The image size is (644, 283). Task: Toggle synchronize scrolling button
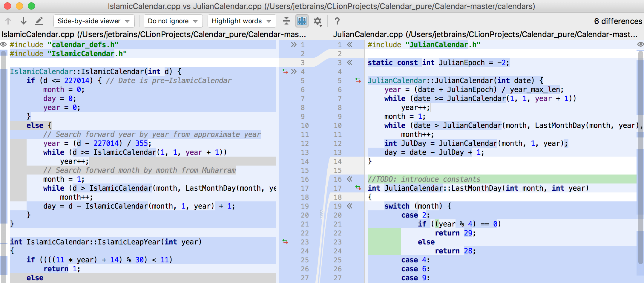pyautogui.click(x=302, y=21)
